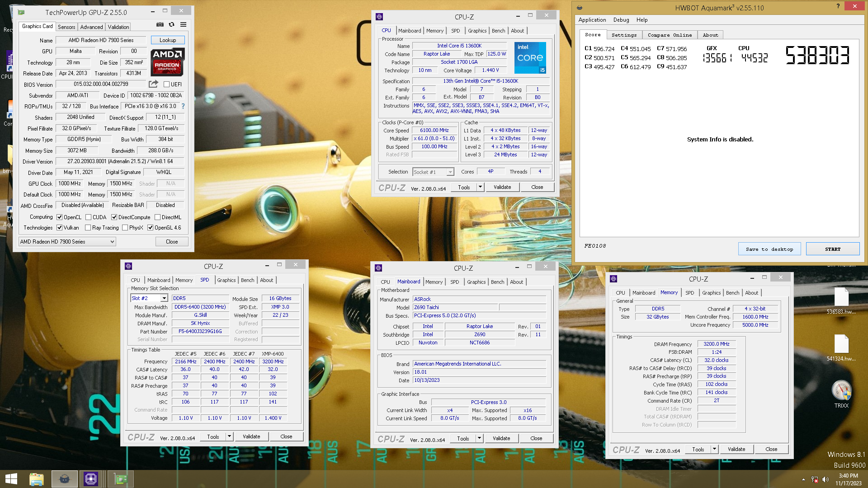Click the Z690 Taichi model value
The image size is (868, 488).
[x=455, y=307]
